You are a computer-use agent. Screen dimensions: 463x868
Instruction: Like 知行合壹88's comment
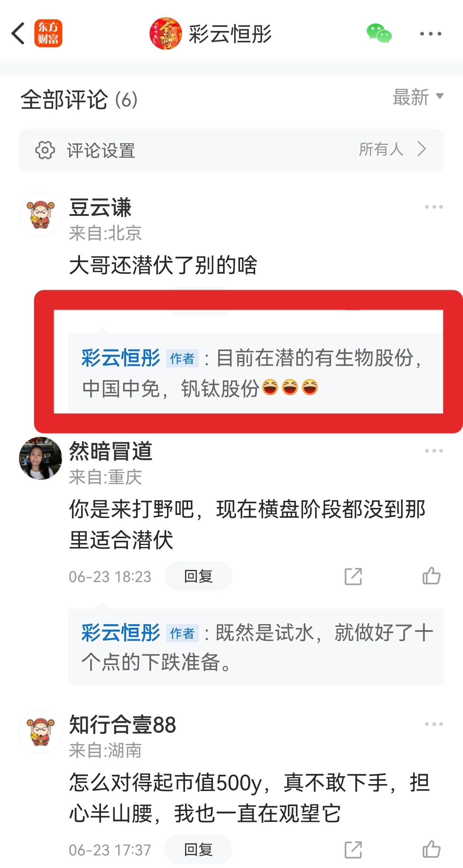tap(431, 850)
